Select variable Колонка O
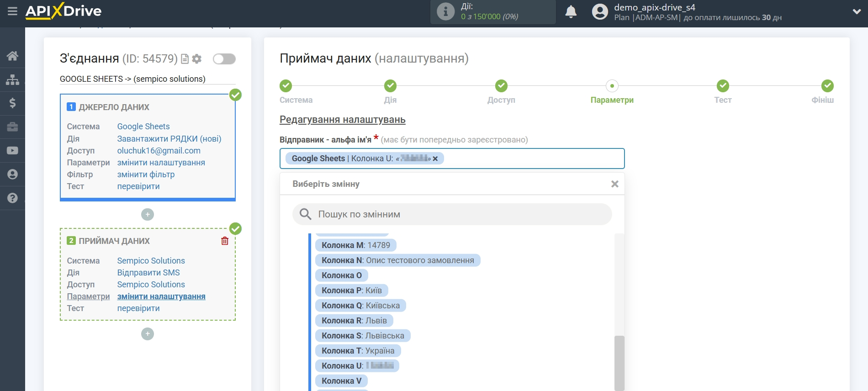The width and height of the screenshot is (868, 391). (x=342, y=275)
